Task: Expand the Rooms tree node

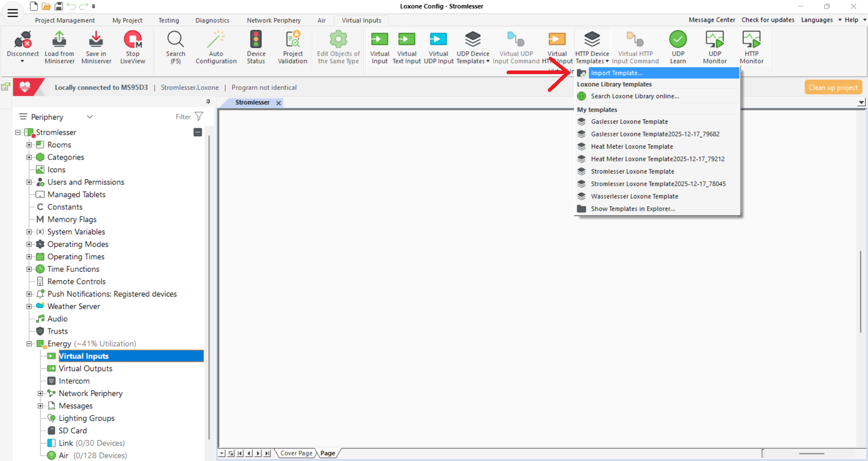Action: 29,145
